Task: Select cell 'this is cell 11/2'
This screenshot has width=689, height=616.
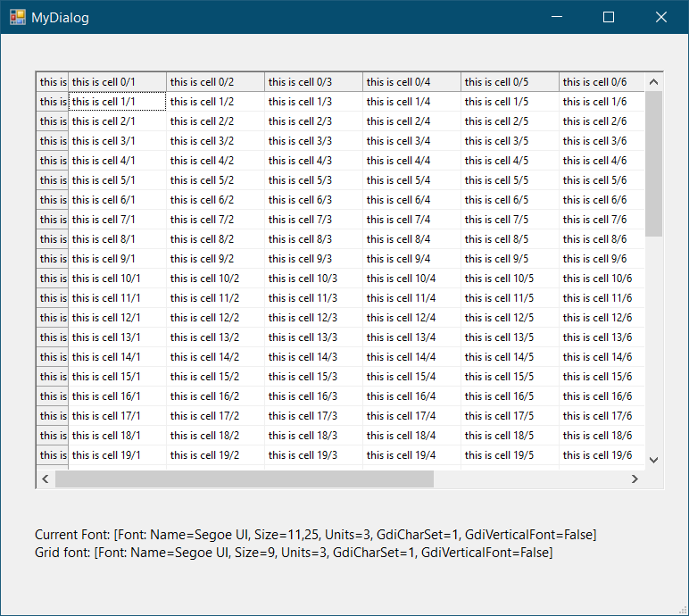Action: [215, 298]
